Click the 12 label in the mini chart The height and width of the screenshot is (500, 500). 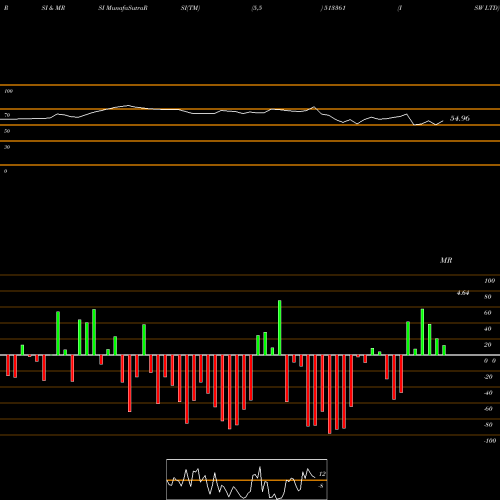pos(322,474)
